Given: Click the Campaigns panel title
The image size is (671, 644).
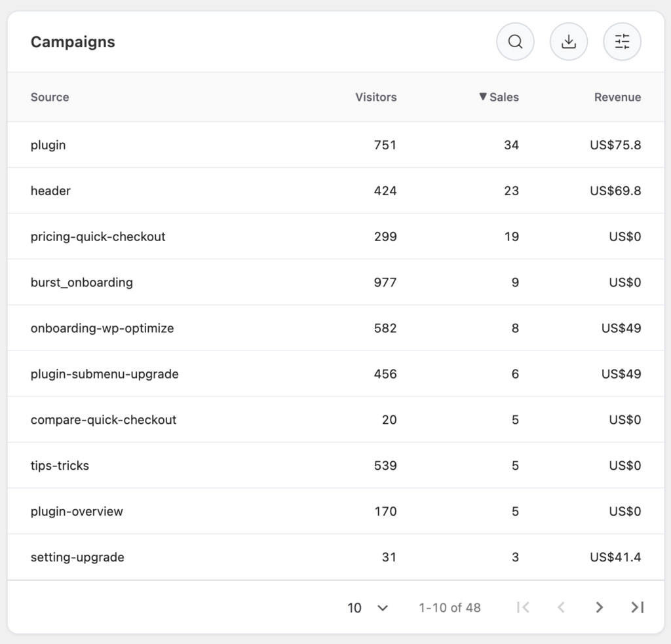Looking at the screenshot, I should click(x=73, y=41).
